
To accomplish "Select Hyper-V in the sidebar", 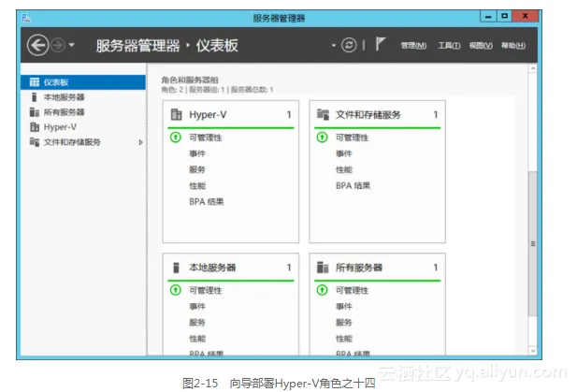I will point(83,127).
